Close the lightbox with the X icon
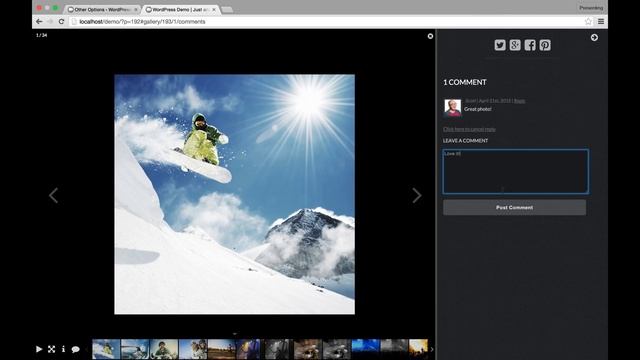640x360 pixels. pyautogui.click(x=430, y=36)
